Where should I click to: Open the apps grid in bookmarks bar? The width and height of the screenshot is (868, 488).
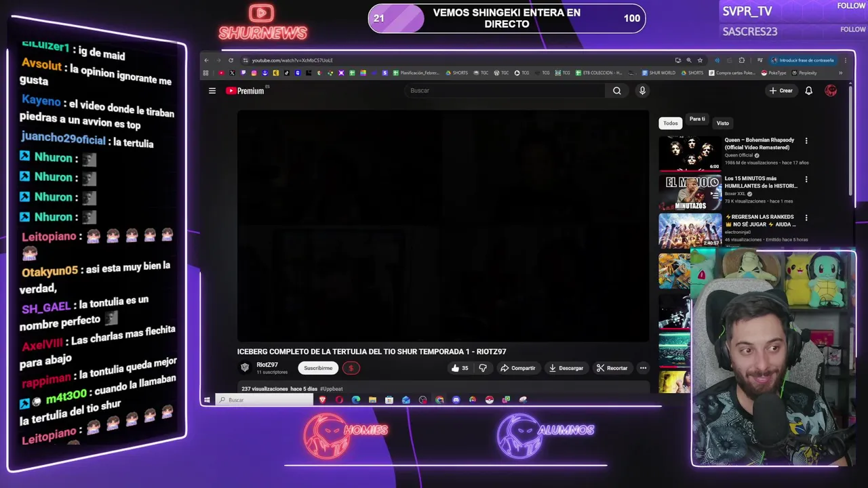205,73
